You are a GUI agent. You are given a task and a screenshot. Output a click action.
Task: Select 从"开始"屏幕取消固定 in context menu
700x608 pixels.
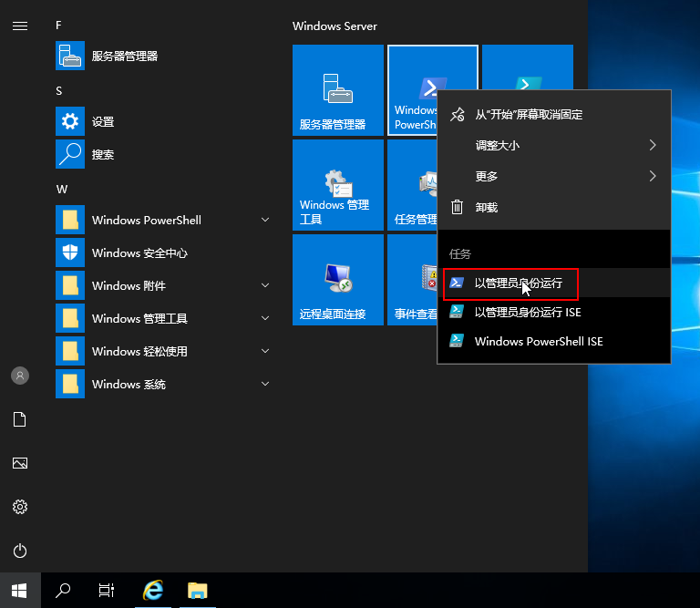(553, 115)
